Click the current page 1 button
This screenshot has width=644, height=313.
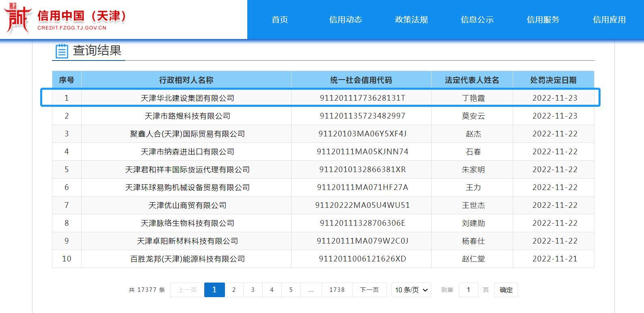(x=214, y=290)
